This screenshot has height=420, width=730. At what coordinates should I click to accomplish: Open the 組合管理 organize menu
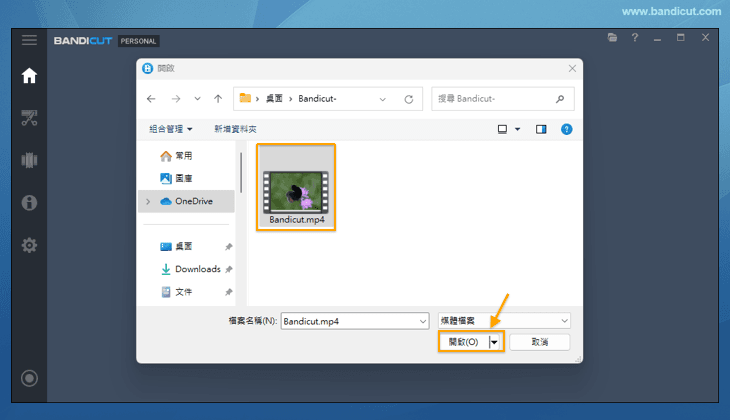click(x=171, y=129)
